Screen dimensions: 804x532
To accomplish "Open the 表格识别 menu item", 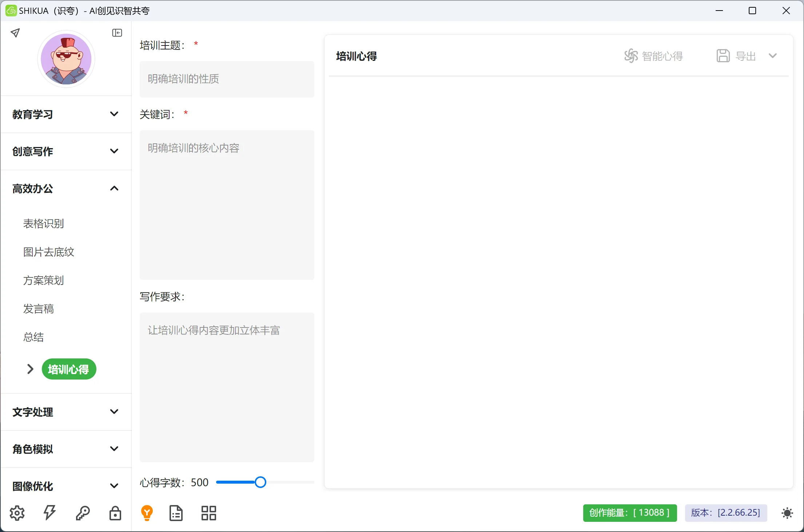I will pyautogui.click(x=44, y=223).
